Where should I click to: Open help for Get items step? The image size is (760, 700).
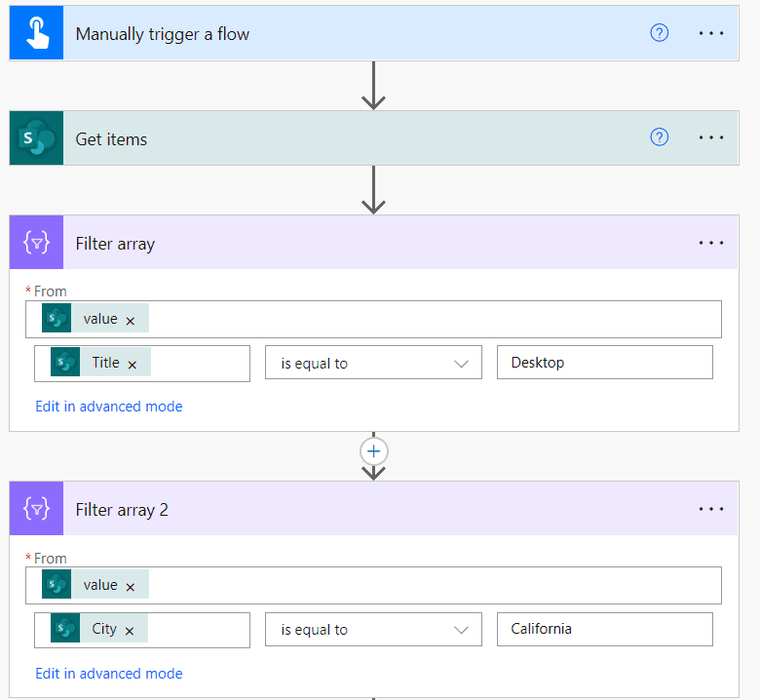tap(660, 137)
